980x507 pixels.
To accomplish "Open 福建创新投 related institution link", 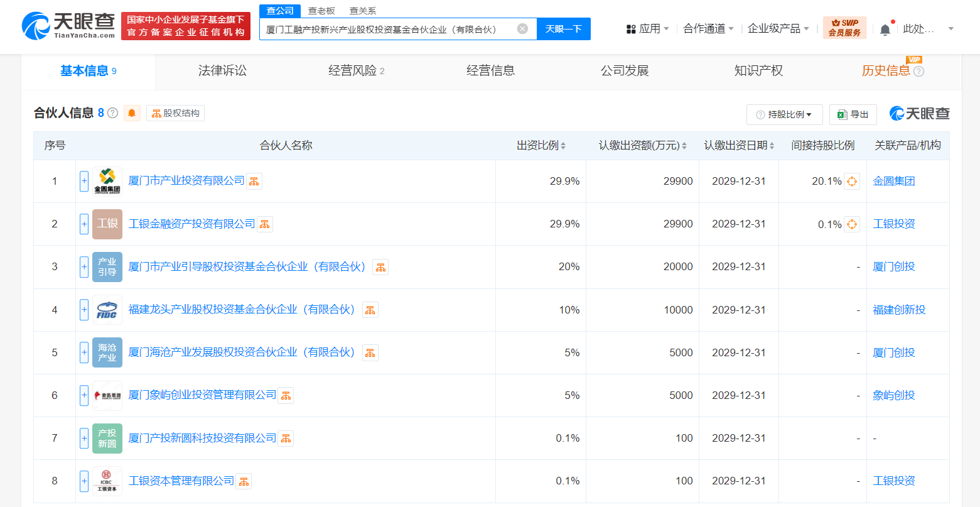I will [x=900, y=310].
